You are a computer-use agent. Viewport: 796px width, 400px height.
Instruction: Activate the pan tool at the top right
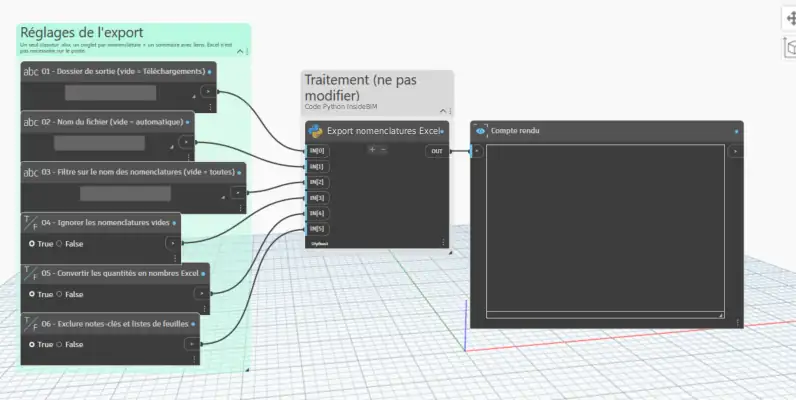tap(791, 19)
